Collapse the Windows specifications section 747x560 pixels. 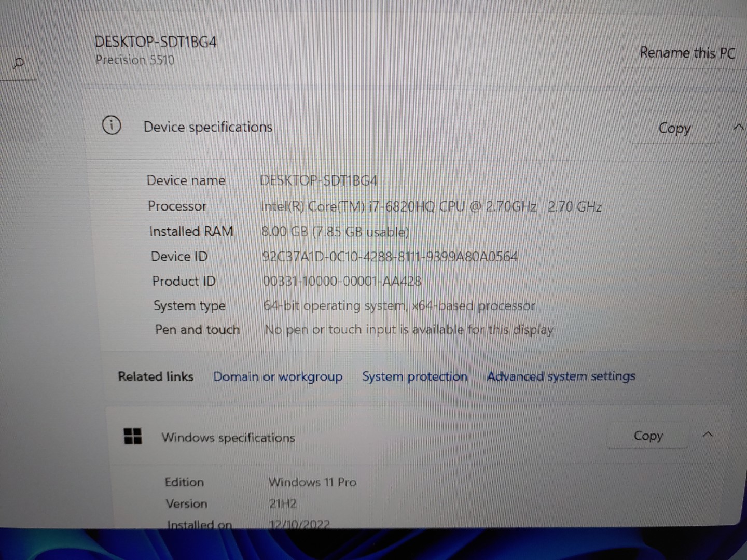pyautogui.click(x=708, y=435)
